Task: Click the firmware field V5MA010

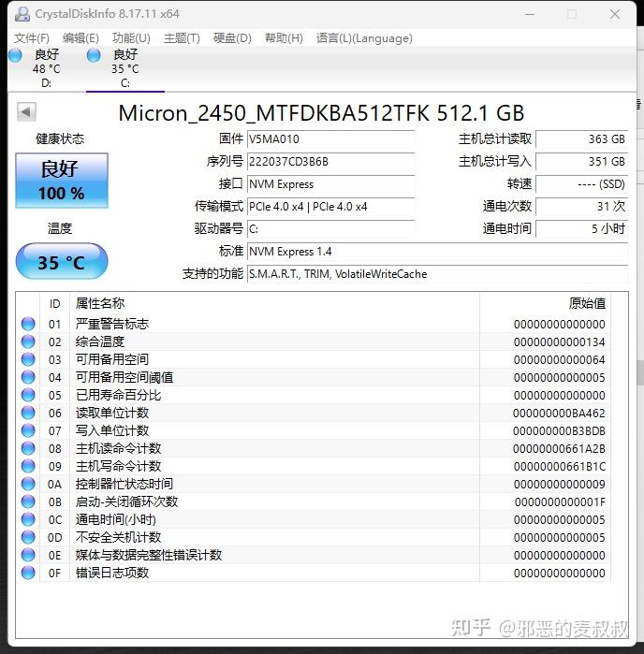Action: click(330, 139)
